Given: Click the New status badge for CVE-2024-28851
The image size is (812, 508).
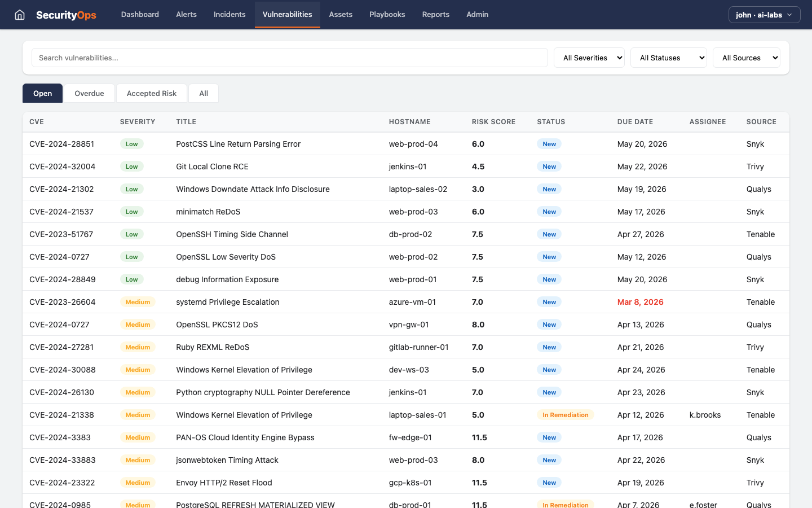Looking at the screenshot, I should (549, 144).
